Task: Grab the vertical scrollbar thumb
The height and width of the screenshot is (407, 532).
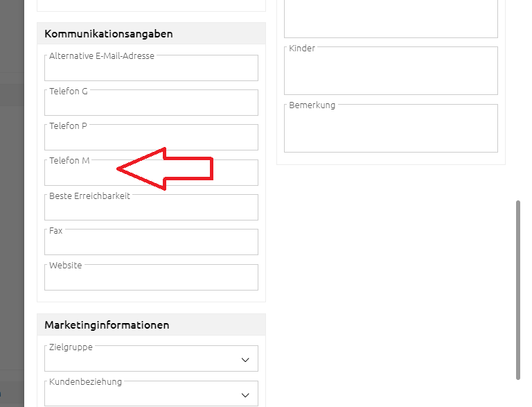Action: coord(518,290)
